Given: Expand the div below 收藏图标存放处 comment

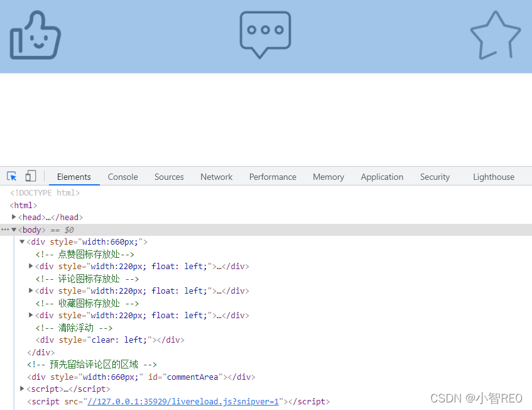Looking at the screenshot, I should pos(31,315).
